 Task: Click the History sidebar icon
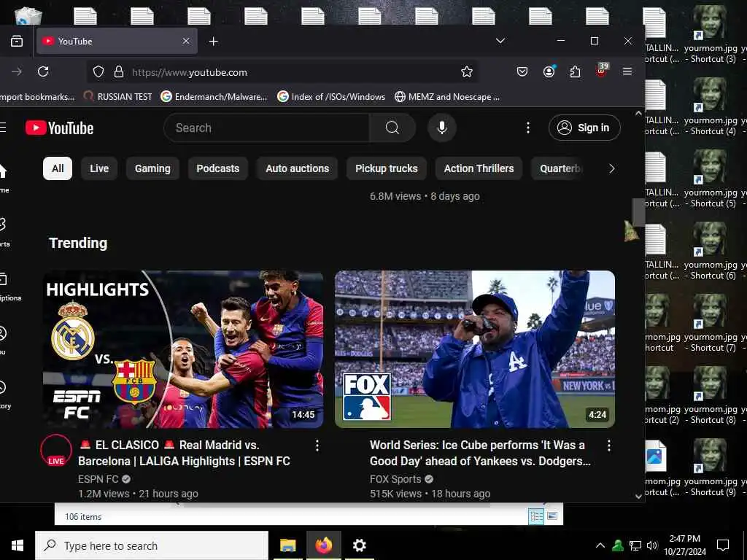(x=4, y=393)
